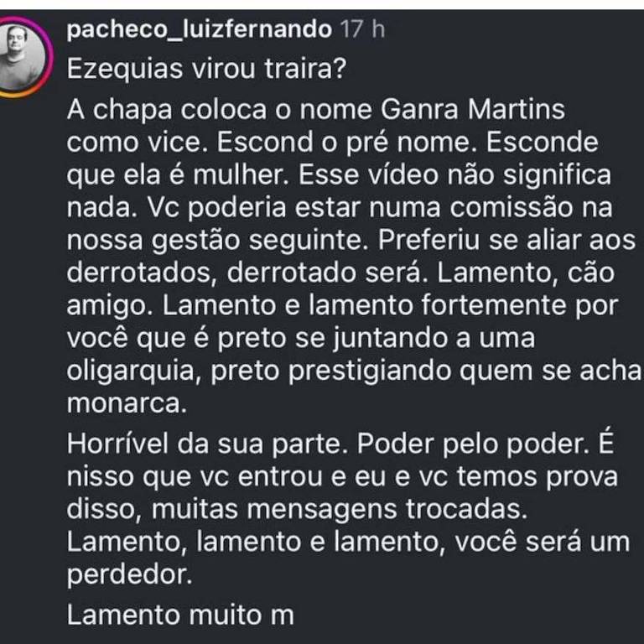The image size is (644, 644).
Task: Click the words 'Esse vídeo não significa'
Action: 454,175
